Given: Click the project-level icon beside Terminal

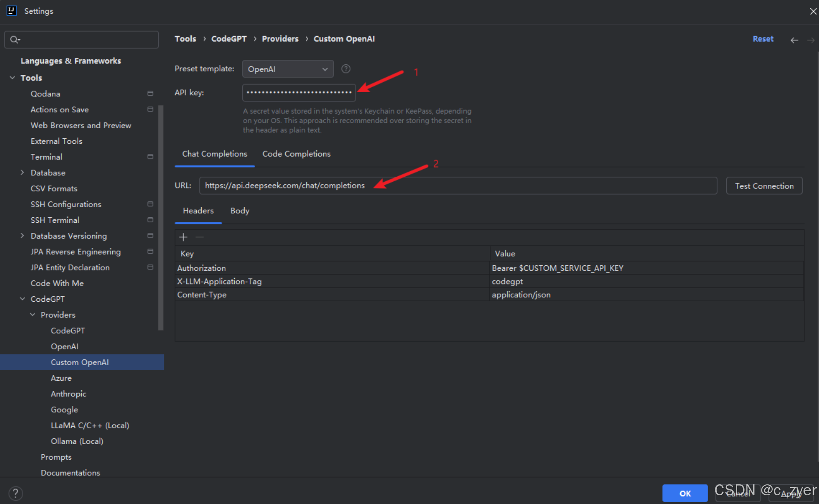Looking at the screenshot, I should 150,157.
